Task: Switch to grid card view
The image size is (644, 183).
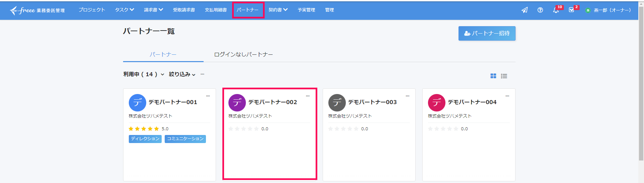Action: coord(493,76)
